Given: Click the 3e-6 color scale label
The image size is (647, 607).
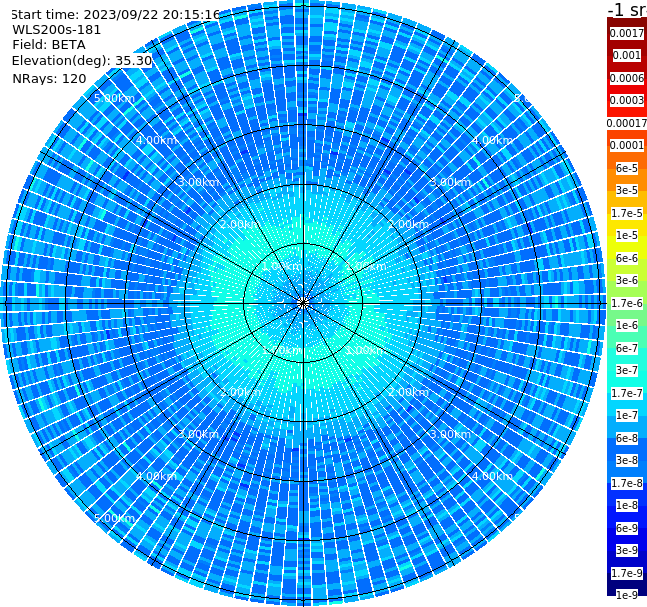Looking at the screenshot, I should click(x=627, y=280).
